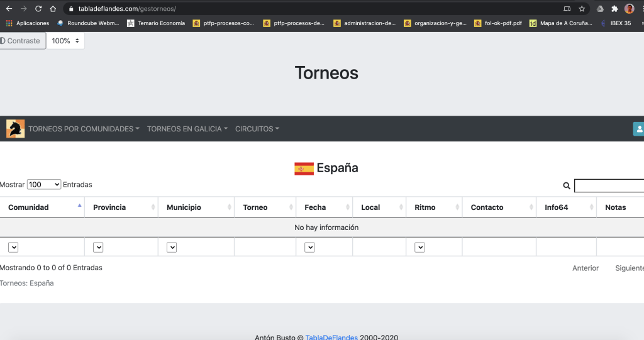Click the table search input field
Image resolution: width=644 pixels, height=340 pixels.
click(609, 185)
